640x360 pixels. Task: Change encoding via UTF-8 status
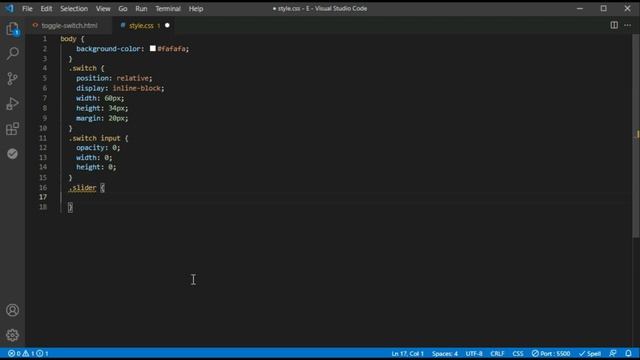click(x=474, y=353)
